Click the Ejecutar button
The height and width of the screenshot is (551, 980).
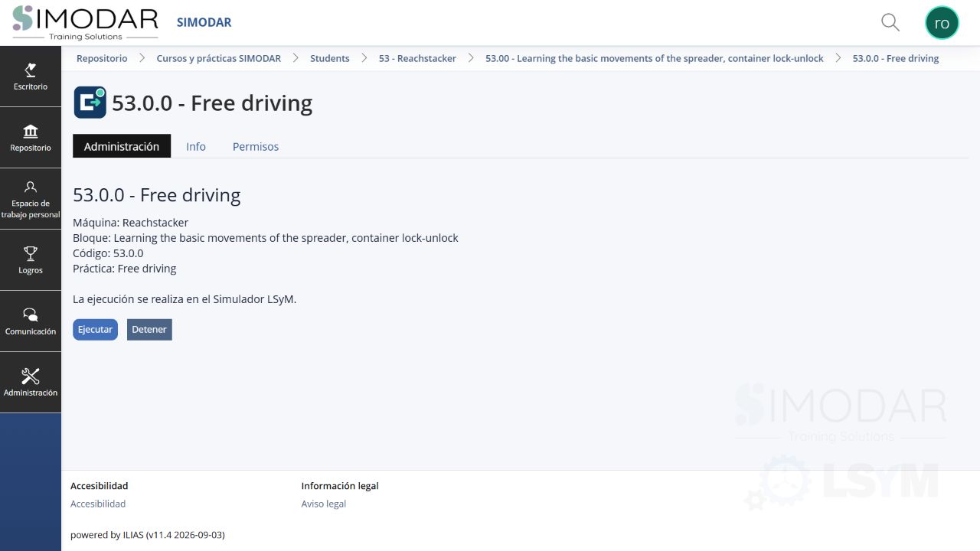coord(95,329)
